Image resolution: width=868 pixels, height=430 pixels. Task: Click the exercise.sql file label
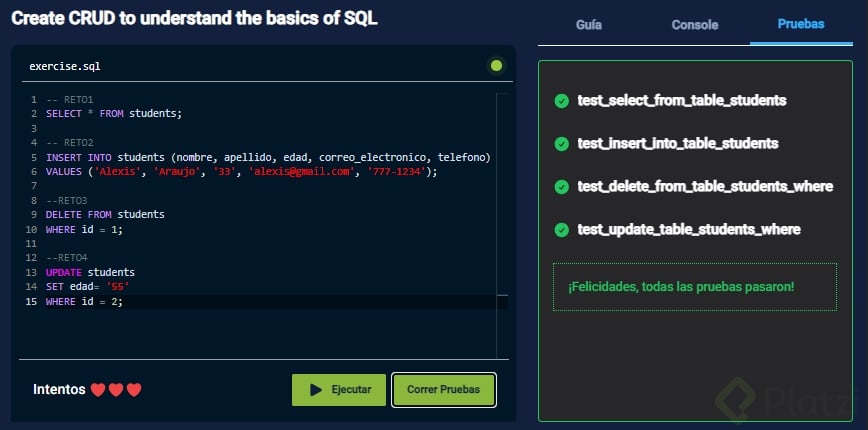point(65,66)
